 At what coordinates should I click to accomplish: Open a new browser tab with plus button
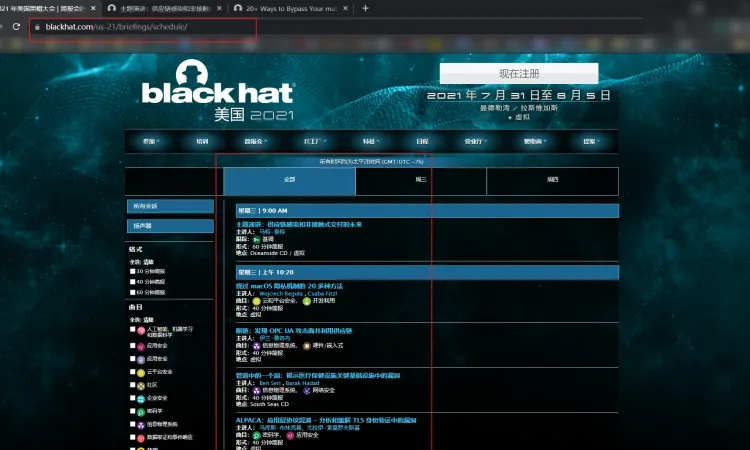[365, 8]
